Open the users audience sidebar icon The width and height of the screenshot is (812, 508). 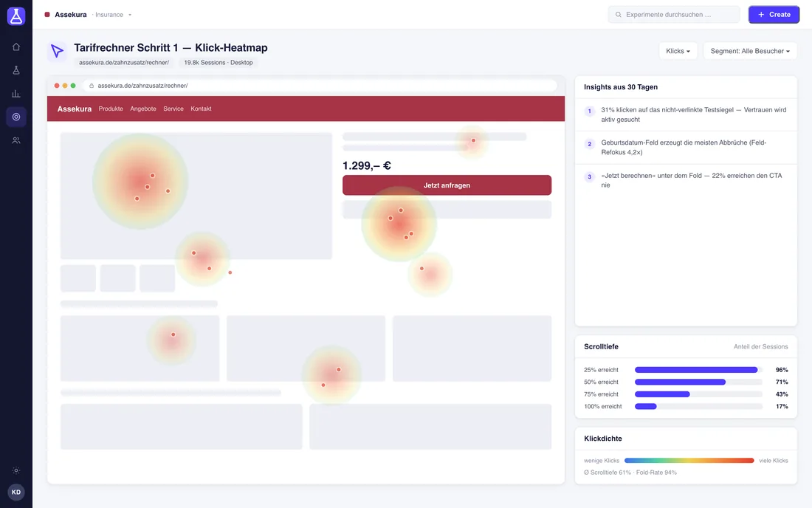(x=16, y=140)
